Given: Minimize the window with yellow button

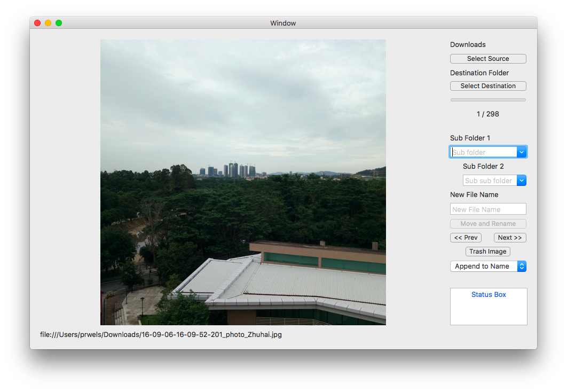Looking at the screenshot, I should pyautogui.click(x=48, y=23).
